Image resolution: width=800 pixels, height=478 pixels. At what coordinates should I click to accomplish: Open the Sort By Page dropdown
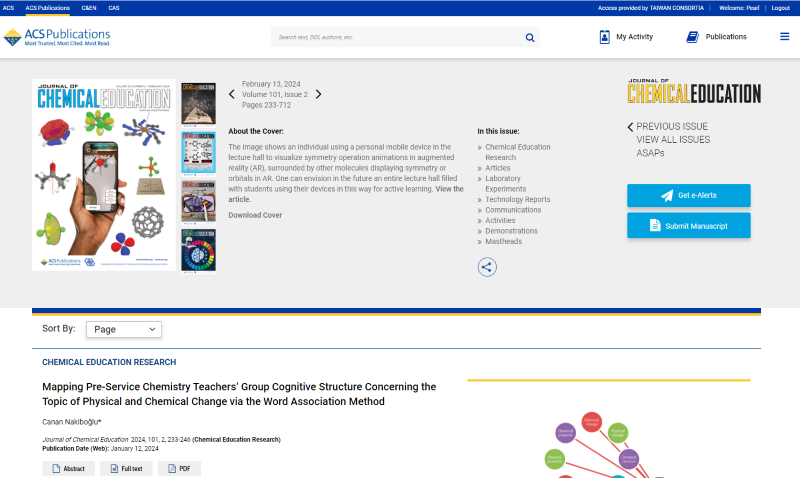pyautogui.click(x=124, y=329)
